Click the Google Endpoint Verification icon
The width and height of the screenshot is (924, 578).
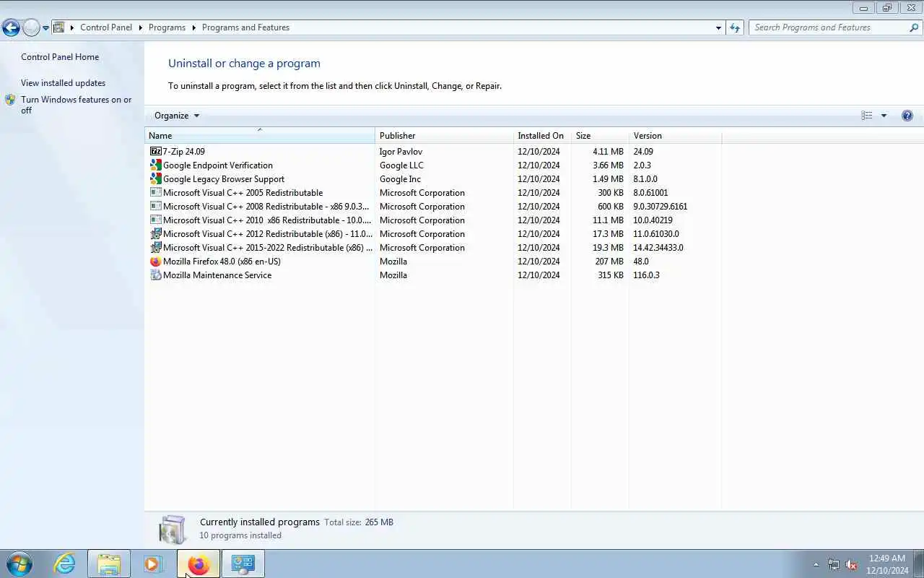(155, 165)
